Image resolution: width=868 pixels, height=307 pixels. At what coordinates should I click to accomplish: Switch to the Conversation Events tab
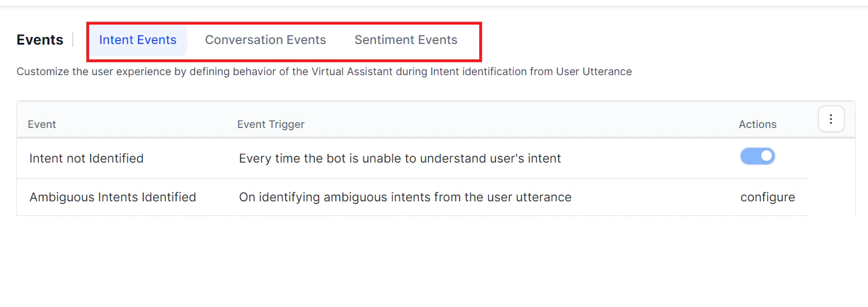pos(265,40)
